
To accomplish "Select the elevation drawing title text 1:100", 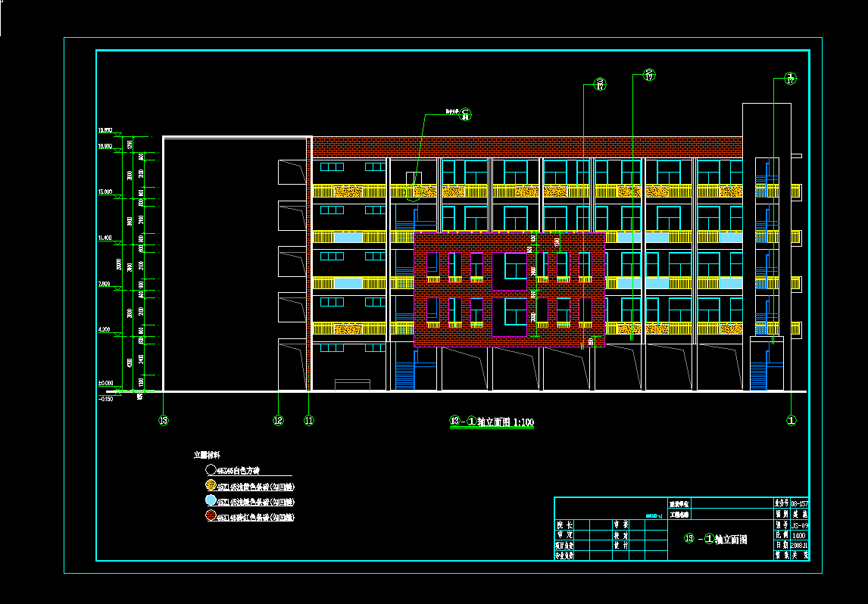I will (492, 422).
